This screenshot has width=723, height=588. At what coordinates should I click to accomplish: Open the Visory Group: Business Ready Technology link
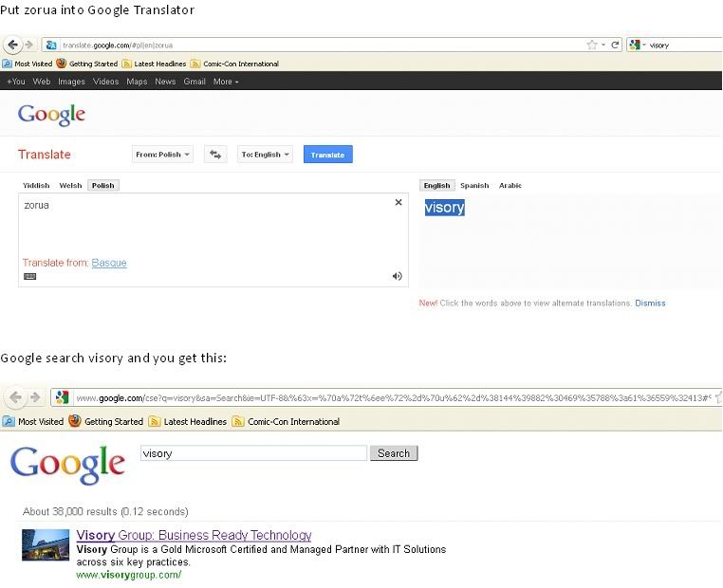click(x=194, y=535)
